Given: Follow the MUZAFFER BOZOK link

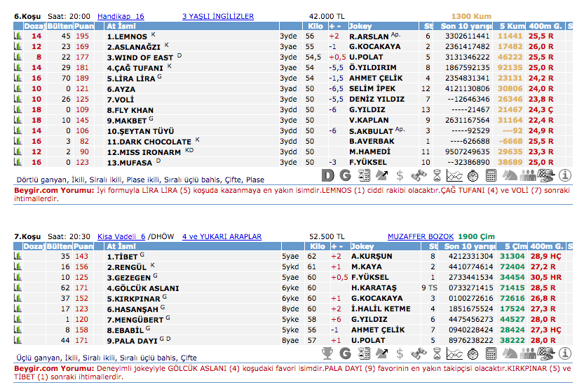Looking at the screenshot, I should pos(421,237).
